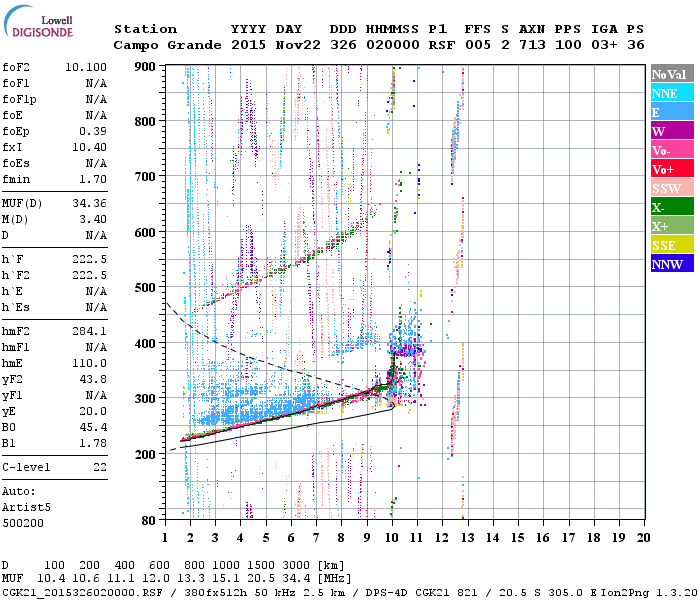Click the Artist5 auto-scaling label
The image size is (700, 600).
coord(26,508)
